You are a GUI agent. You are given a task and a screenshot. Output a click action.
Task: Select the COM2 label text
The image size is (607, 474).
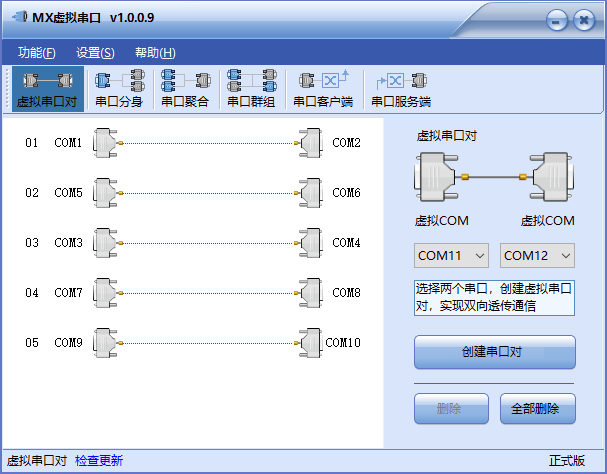click(x=346, y=143)
